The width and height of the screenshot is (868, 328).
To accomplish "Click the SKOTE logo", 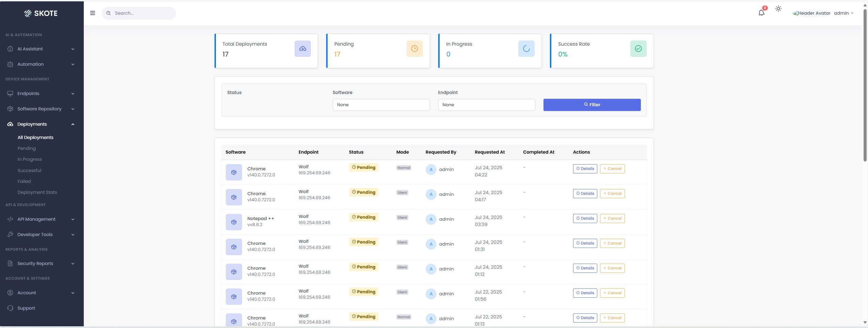I will (41, 13).
